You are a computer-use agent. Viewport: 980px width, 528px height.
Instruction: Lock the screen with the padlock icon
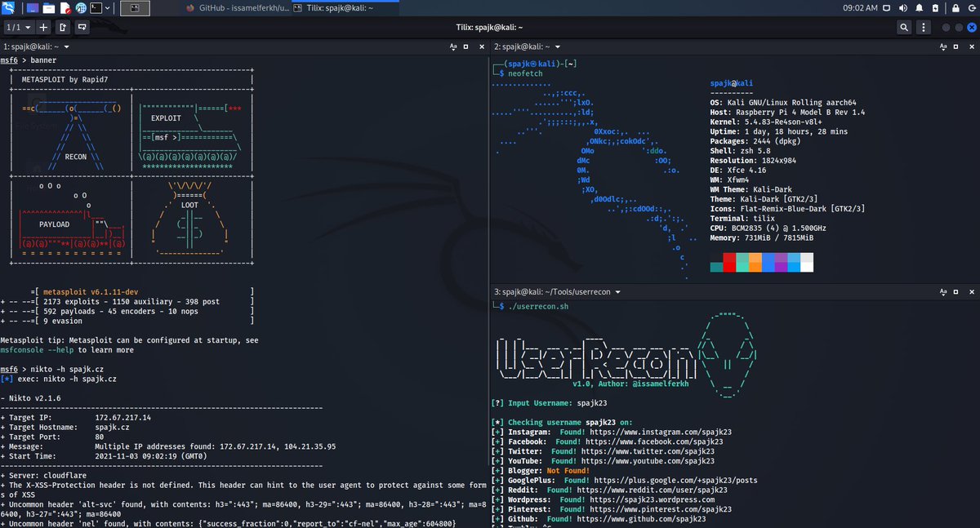955,8
